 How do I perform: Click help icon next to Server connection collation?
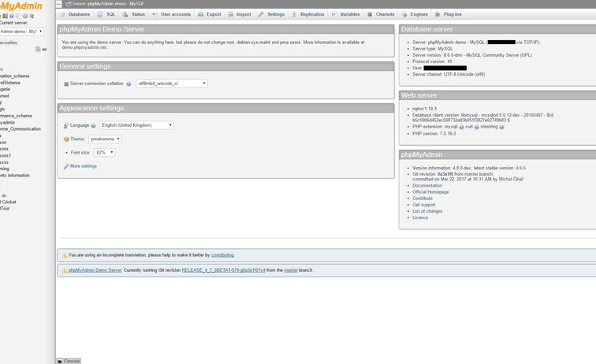point(129,84)
